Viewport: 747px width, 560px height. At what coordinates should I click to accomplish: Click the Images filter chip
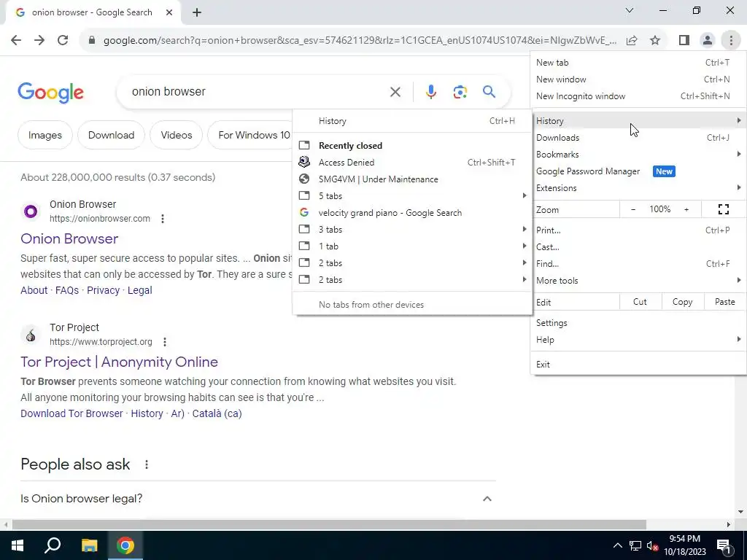[x=45, y=135]
